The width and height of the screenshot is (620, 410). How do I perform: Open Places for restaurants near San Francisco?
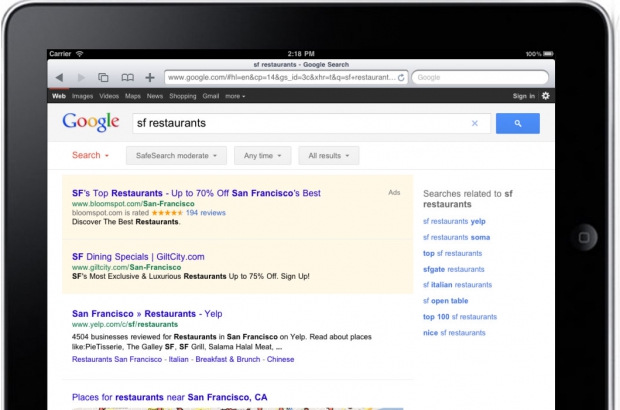coord(170,397)
